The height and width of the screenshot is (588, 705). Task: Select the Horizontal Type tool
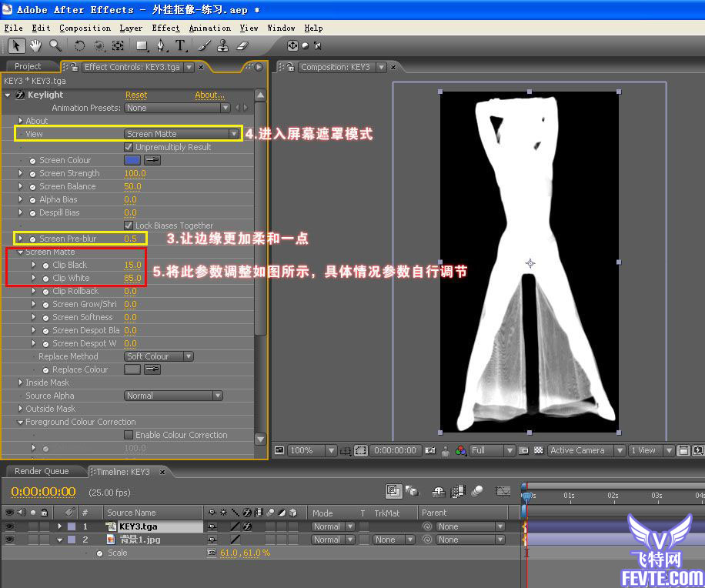pos(180,46)
